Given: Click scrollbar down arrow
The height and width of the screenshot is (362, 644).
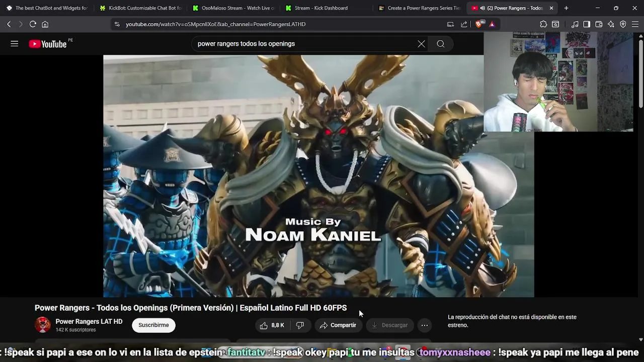Looking at the screenshot, I should [x=640, y=339].
